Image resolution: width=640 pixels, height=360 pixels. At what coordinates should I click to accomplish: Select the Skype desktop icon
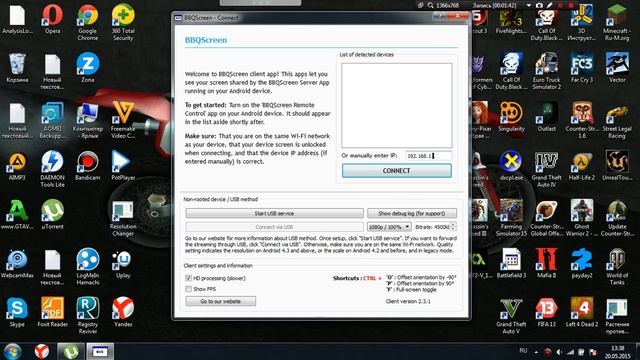coord(17,312)
